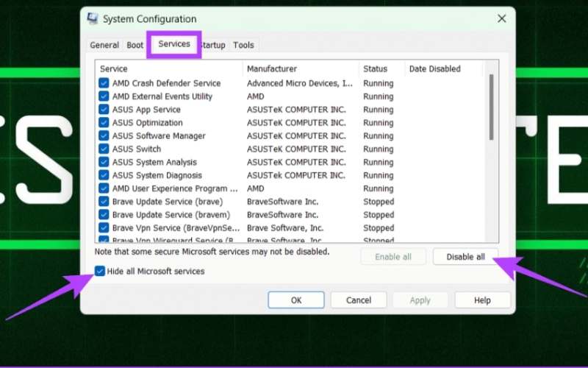Viewport: 588px width, 368px height.
Task: Select ASUS System Analysis row text
Action: (x=154, y=162)
